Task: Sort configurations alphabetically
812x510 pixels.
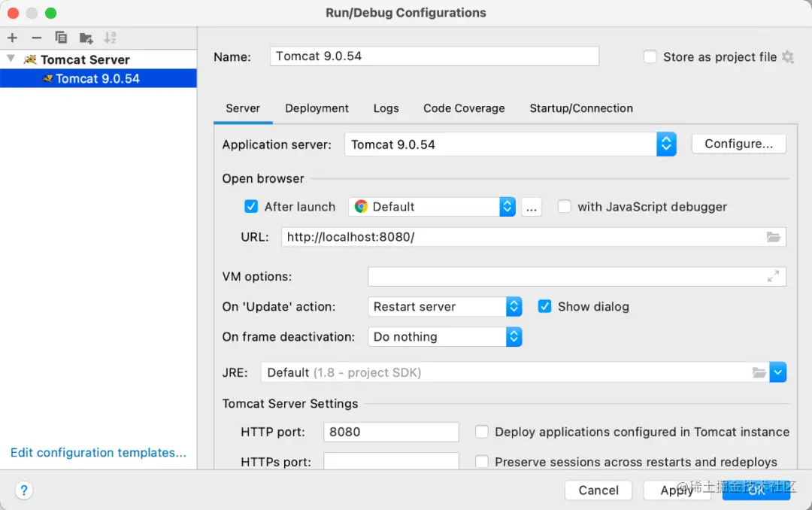Action: (110, 38)
